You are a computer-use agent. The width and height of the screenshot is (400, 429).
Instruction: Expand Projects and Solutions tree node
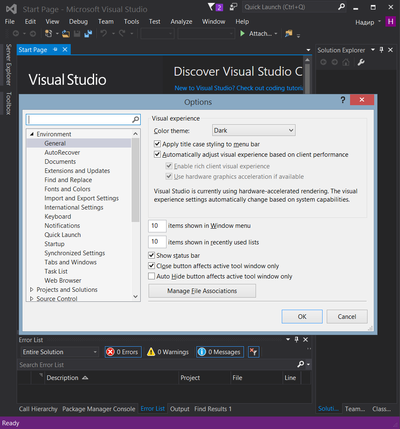pyautogui.click(x=32, y=289)
